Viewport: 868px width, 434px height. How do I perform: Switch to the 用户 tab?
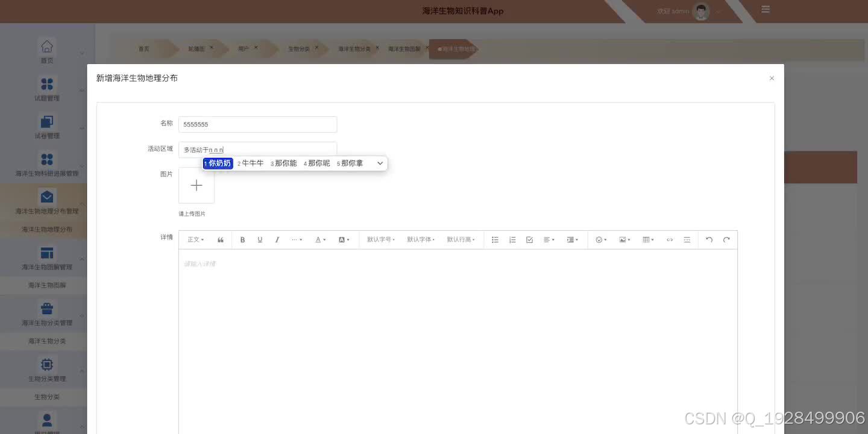click(x=243, y=49)
